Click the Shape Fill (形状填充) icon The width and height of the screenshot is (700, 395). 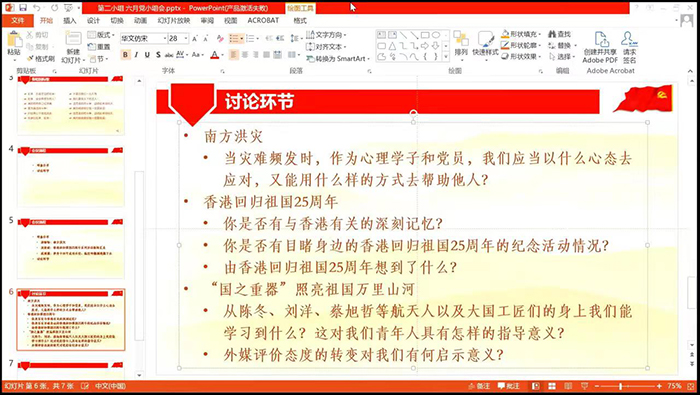[x=505, y=34]
